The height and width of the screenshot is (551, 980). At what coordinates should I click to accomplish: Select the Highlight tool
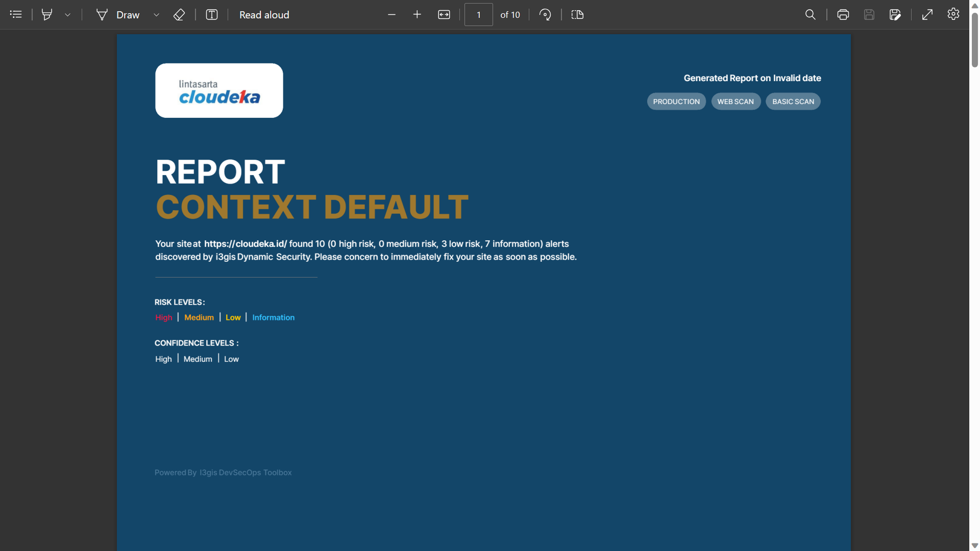(47, 14)
